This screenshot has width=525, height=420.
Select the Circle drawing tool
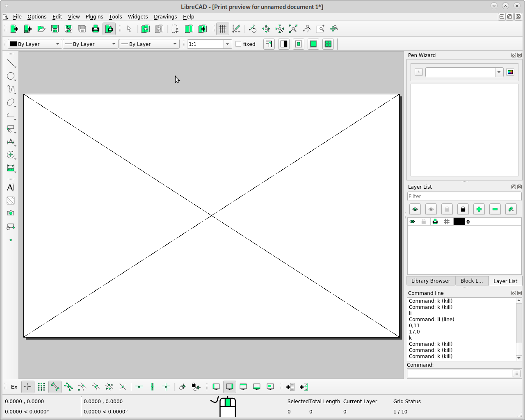tap(11, 76)
